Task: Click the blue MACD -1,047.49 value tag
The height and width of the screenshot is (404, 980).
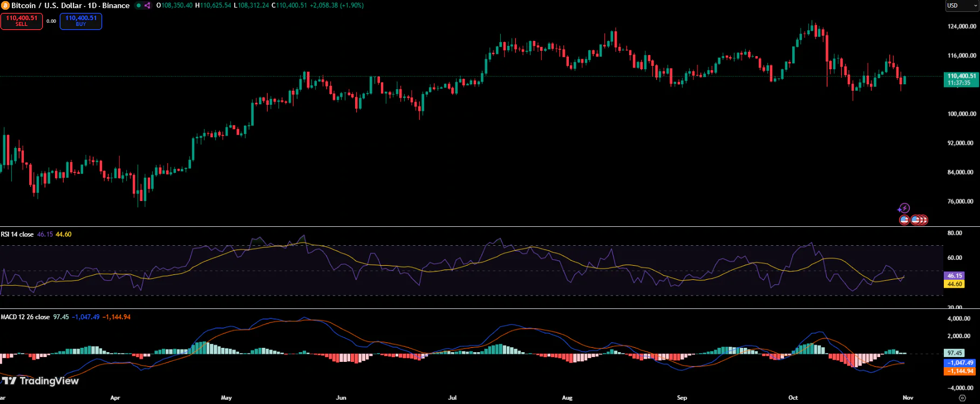Action: click(x=961, y=363)
